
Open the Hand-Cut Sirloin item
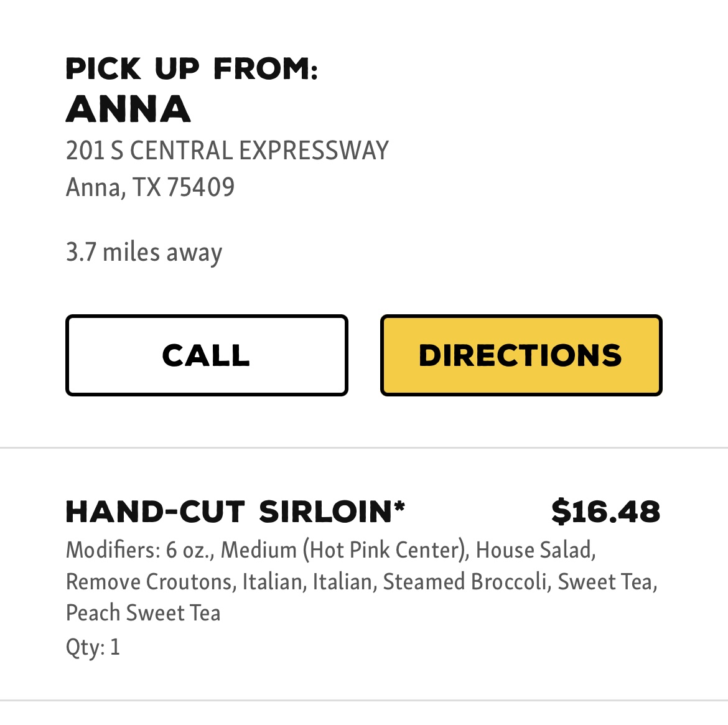click(x=230, y=512)
